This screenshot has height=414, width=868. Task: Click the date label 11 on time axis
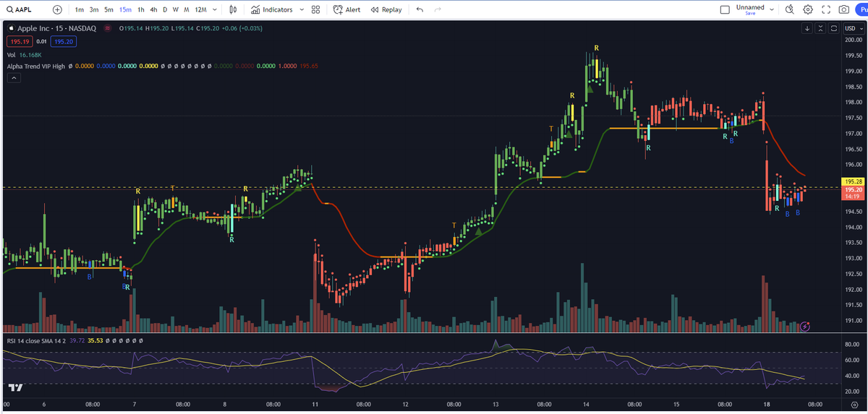[x=315, y=405]
